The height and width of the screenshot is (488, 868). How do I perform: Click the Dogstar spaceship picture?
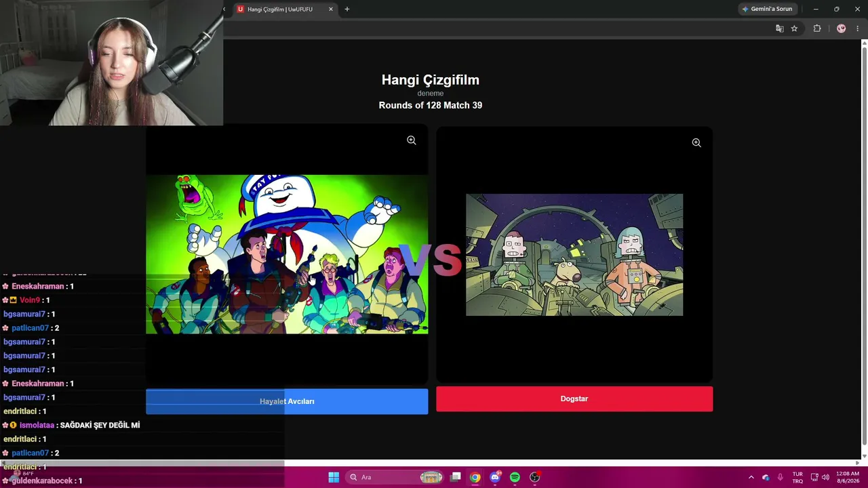574,255
